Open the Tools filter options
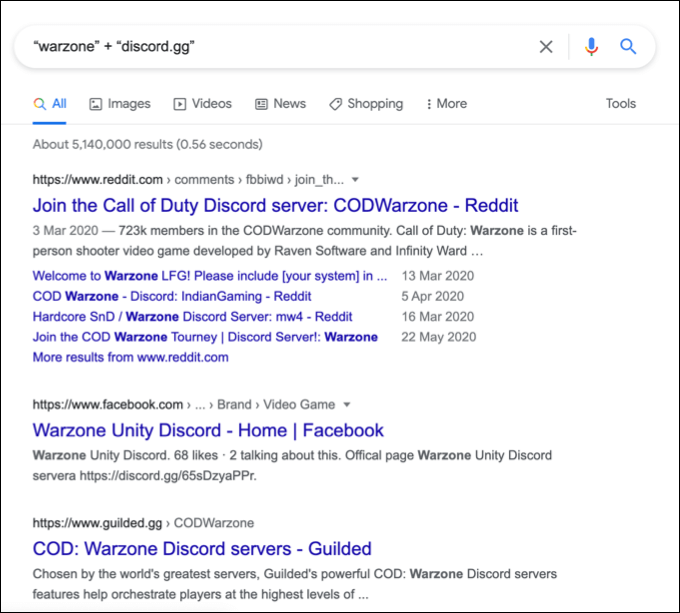 [621, 104]
